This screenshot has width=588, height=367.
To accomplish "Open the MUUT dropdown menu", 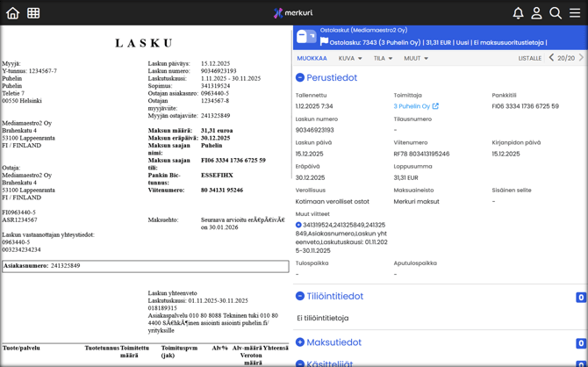I will 416,59.
